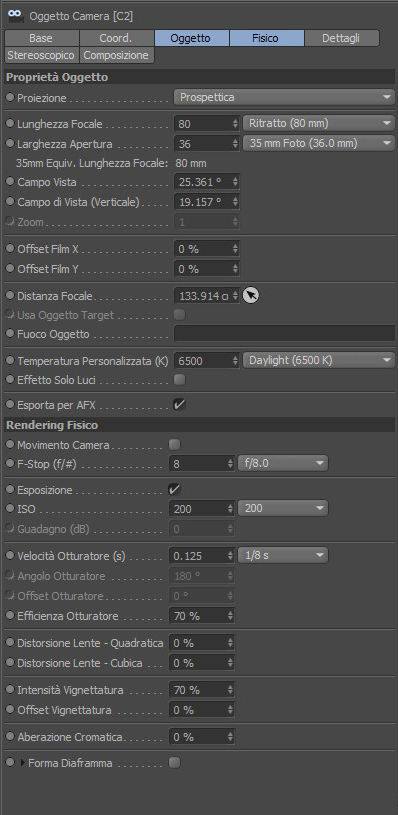Click keyframe dot next to ISO
This screenshot has width=398, height=815.
(x=10, y=508)
